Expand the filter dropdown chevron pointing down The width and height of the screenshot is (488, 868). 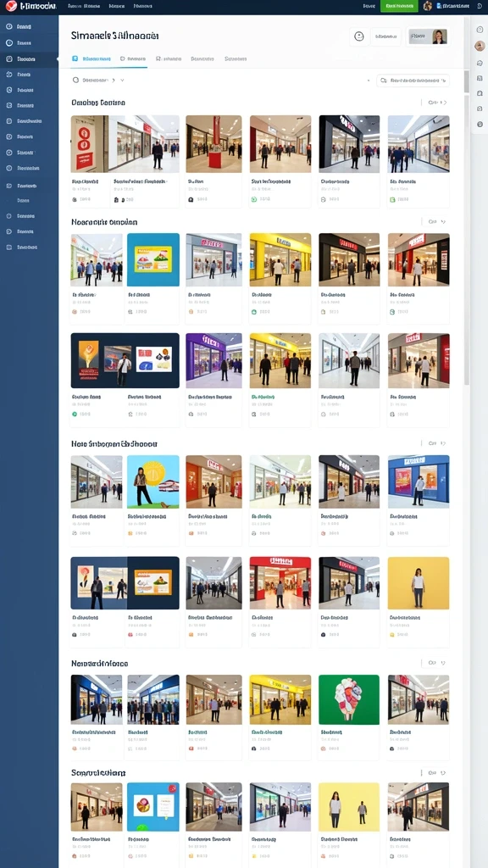[122, 81]
